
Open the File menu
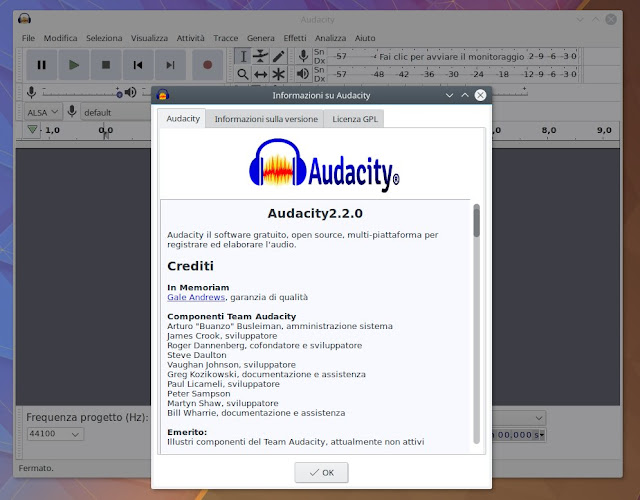click(x=28, y=38)
